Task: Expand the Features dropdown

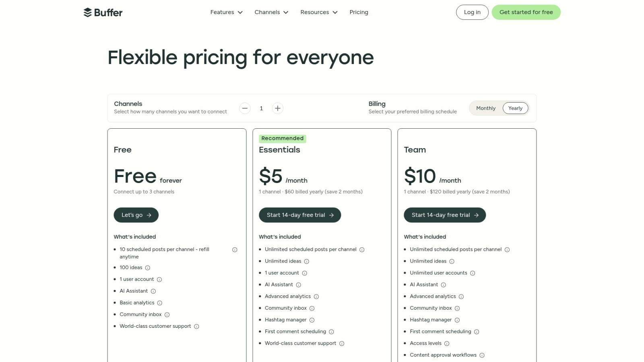Action: 226,12
